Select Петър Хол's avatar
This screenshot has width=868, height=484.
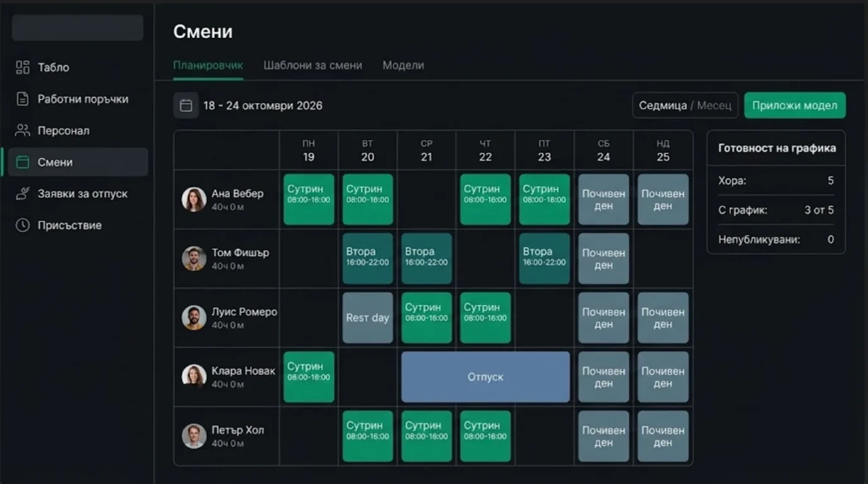(x=194, y=436)
